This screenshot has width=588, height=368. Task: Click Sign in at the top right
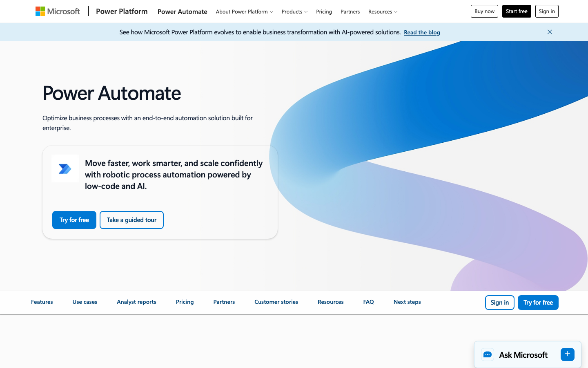pyautogui.click(x=547, y=11)
